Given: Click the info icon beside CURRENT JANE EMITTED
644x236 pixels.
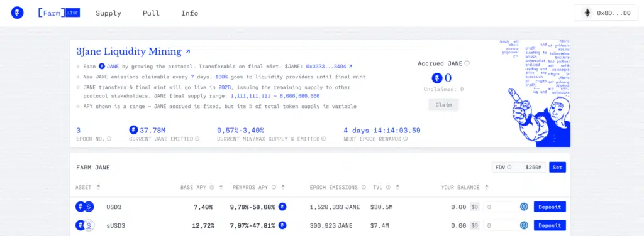Looking at the screenshot, I should click(197, 139).
